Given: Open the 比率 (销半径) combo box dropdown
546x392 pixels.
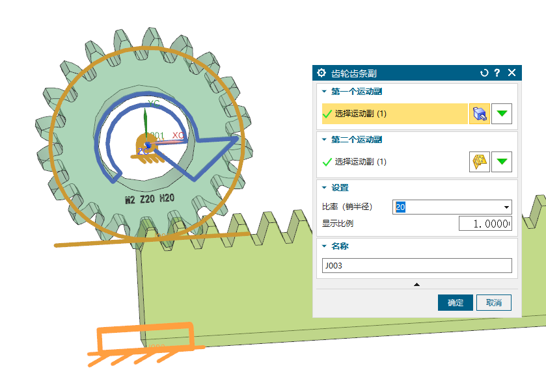Looking at the screenshot, I should click(x=506, y=207).
